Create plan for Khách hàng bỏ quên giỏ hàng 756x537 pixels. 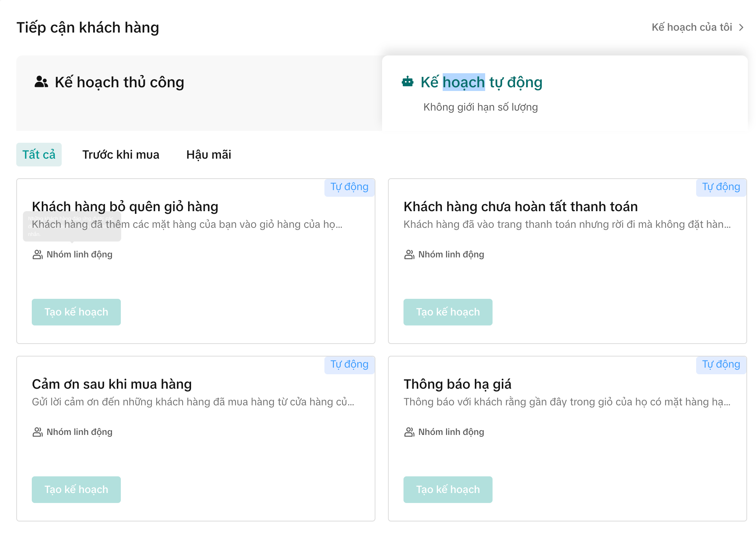click(x=76, y=312)
